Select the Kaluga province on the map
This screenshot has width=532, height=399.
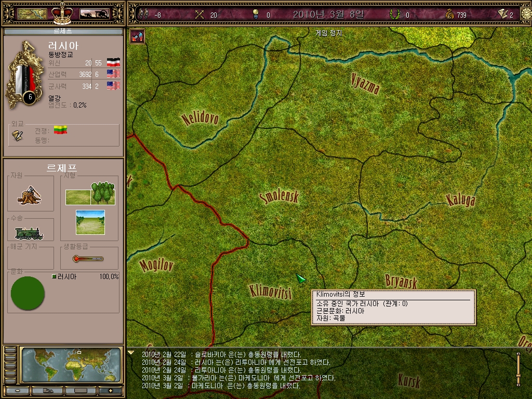(x=460, y=200)
